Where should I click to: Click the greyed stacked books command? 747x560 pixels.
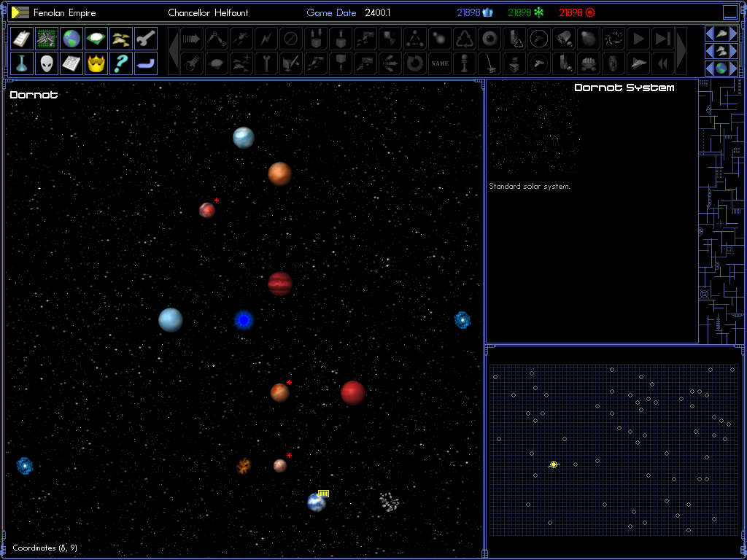[x=514, y=63]
